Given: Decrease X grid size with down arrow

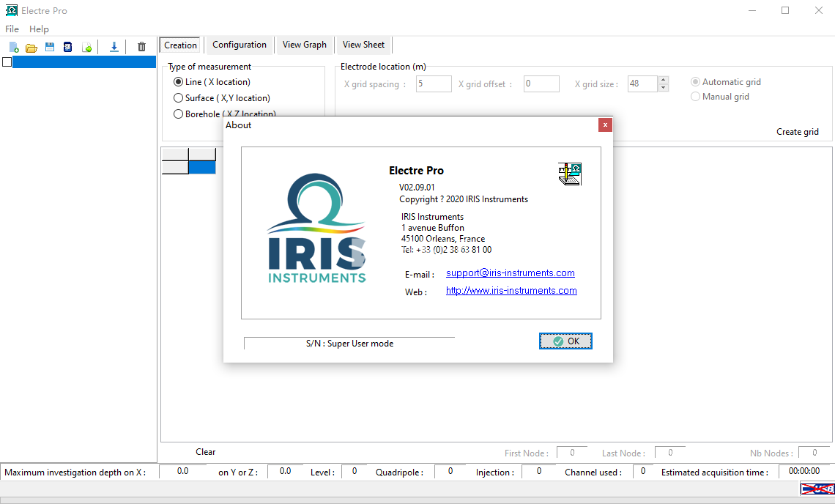Looking at the screenshot, I should click(x=663, y=88).
